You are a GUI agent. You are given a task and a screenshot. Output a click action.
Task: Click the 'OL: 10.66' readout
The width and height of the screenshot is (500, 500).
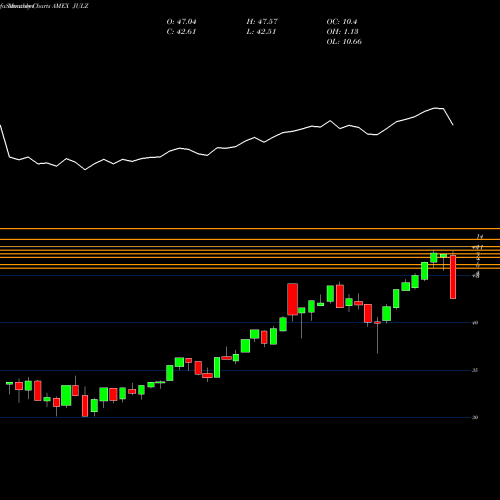[x=344, y=42]
